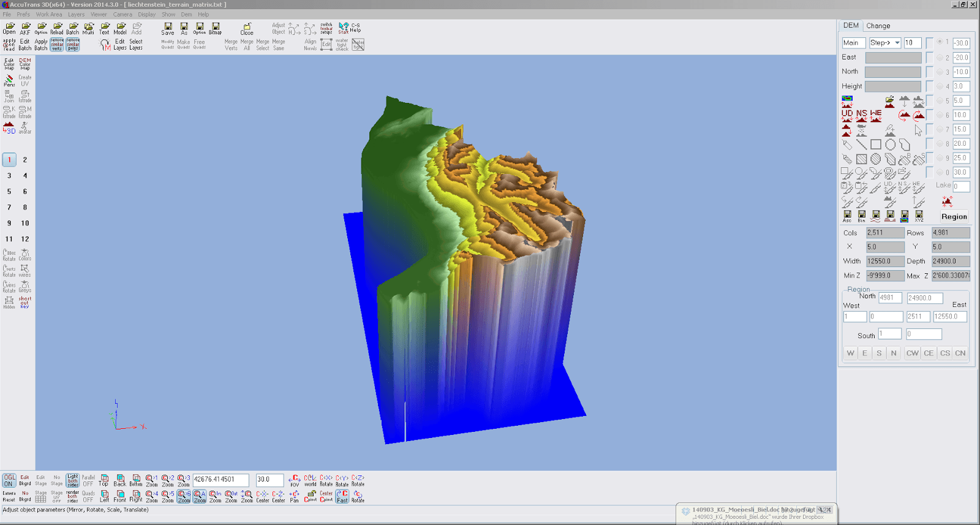Open the Prefs menu
The width and height of the screenshot is (980, 525).
23,14
